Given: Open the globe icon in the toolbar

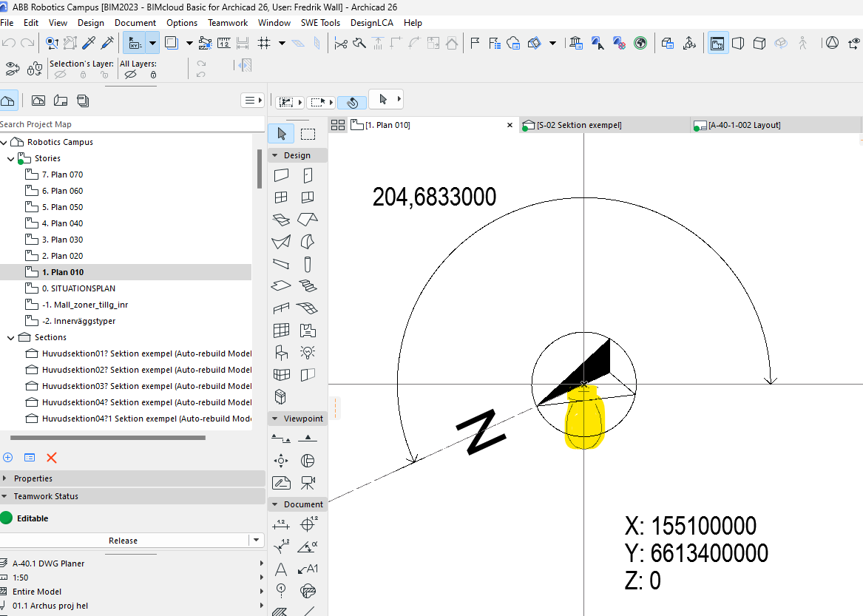Looking at the screenshot, I should pos(640,43).
